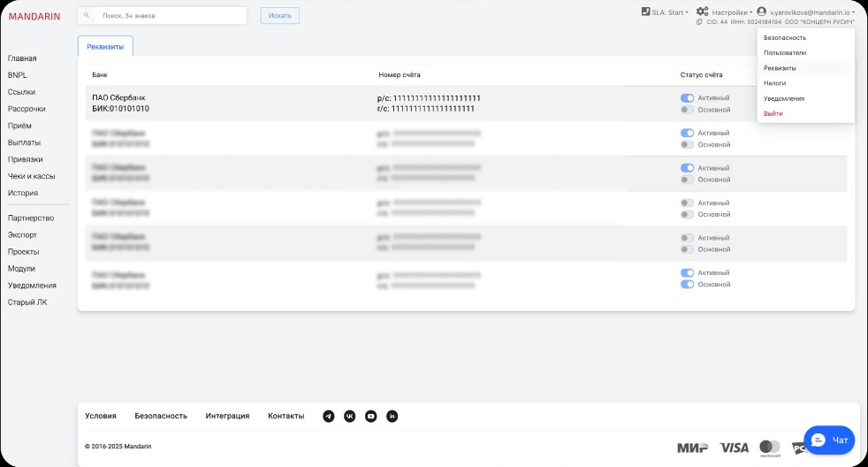The height and width of the screenshot is (467, 868).
Task: Choose Выйти to log out
Action: pyautogui.click(x=773, y=113)
